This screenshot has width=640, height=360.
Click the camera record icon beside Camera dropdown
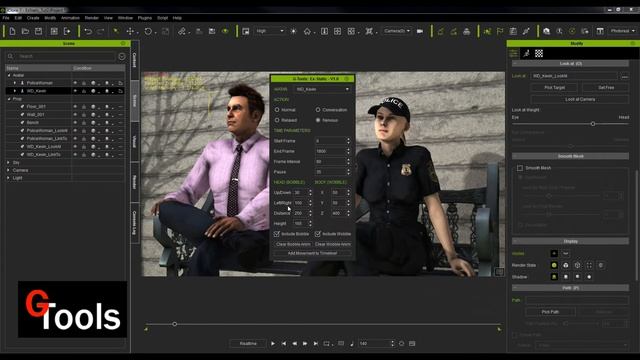(x=420, y=31)
